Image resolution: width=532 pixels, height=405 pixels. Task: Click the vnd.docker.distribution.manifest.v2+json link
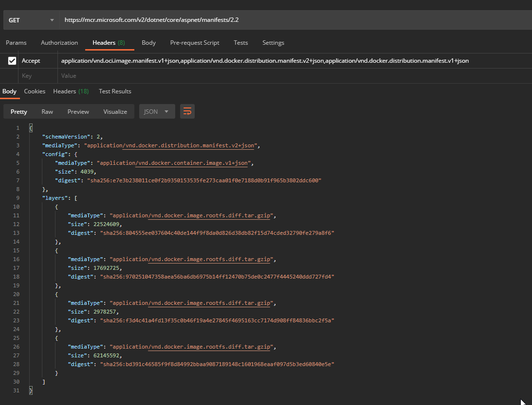[x=190, y=145]
